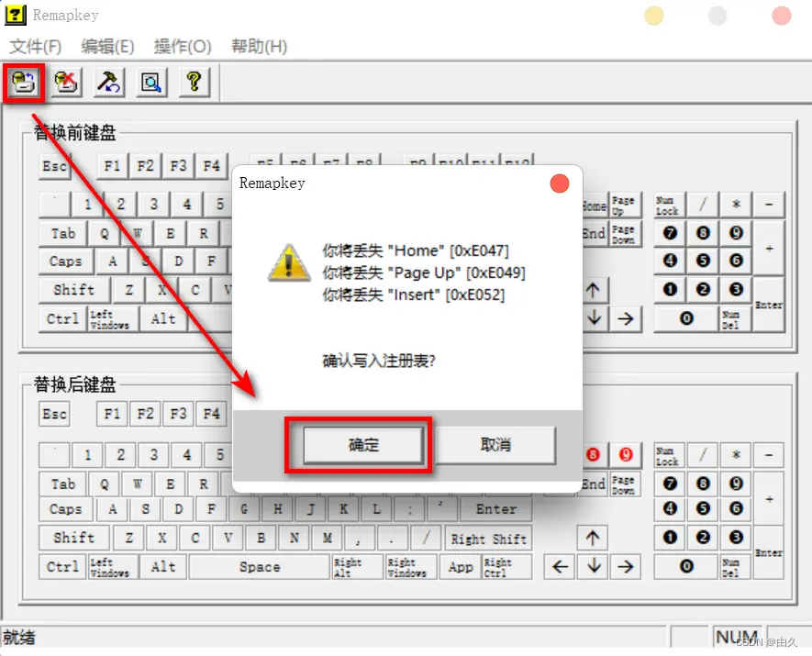The height and width of the screenshot is (656, 812).
Task: Close the Remapkey confirmation dialog
Action: coord(560,183)
